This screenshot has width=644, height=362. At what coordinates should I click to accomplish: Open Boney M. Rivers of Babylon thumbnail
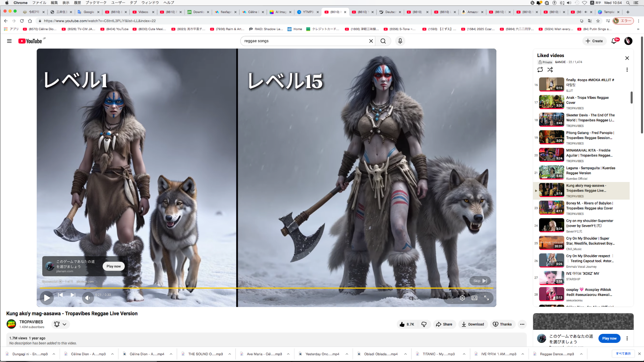tap(551, 208)
